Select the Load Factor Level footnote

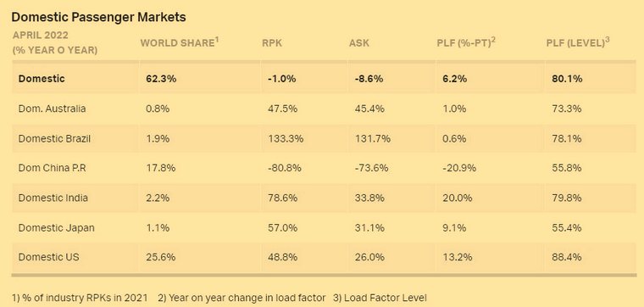380,298
